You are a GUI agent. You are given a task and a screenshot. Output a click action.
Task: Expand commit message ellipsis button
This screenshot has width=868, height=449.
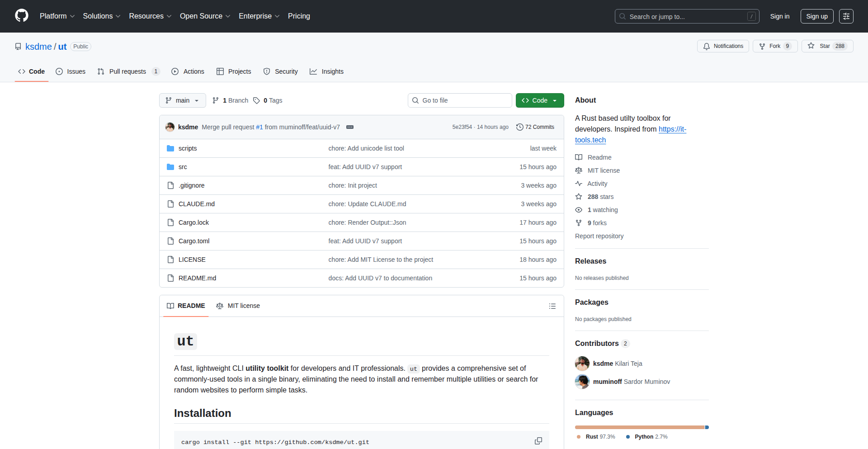[x=350, y=127]
